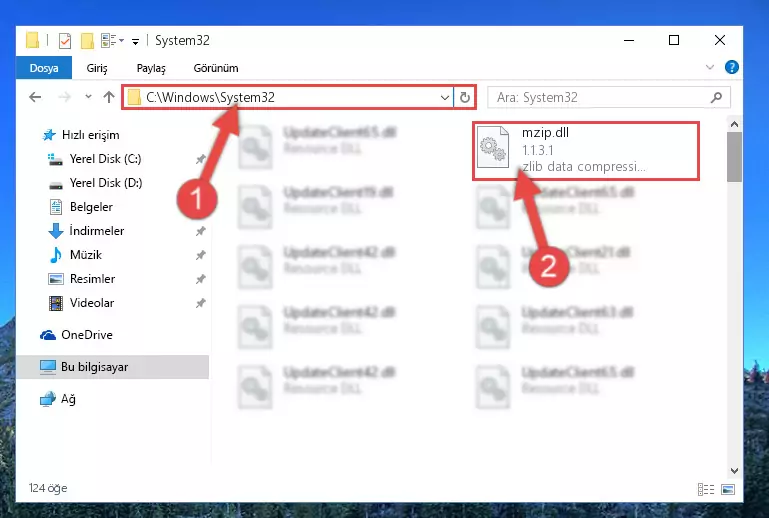769x518 pixels.
Task: Click the İndirmeler download arrow icon
Action: (55, 231)
